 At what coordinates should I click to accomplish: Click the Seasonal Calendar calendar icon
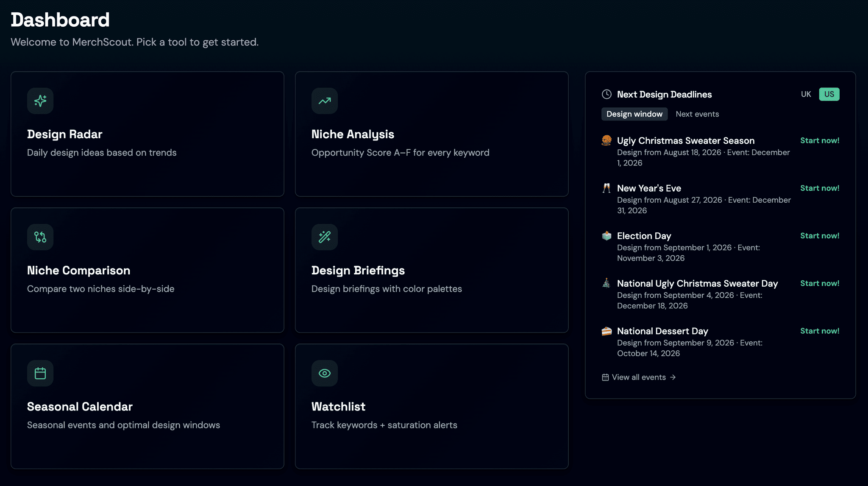tap(40, 373)
